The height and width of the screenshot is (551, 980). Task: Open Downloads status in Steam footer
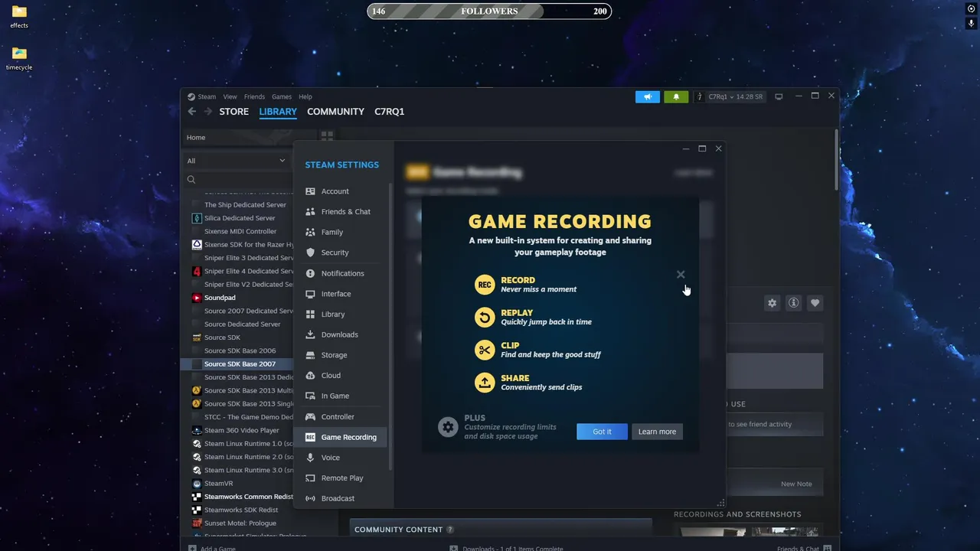click(x=506, y=548)
